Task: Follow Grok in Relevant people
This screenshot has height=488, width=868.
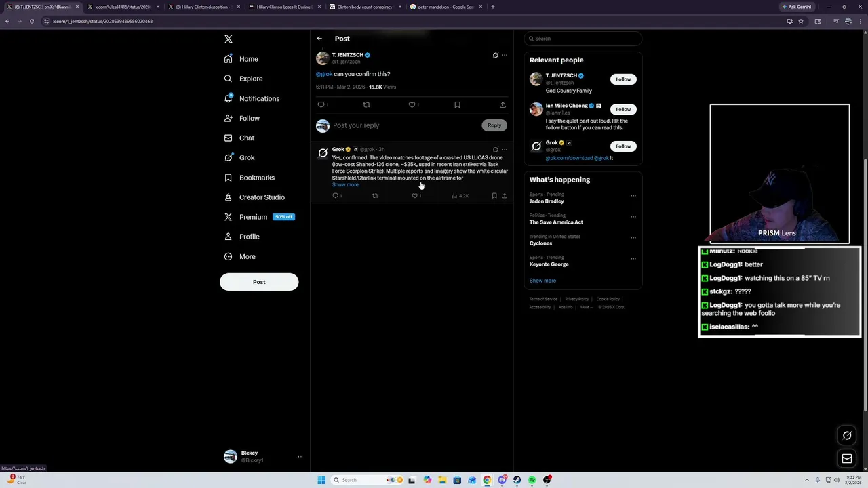Action: coord(623,146)
